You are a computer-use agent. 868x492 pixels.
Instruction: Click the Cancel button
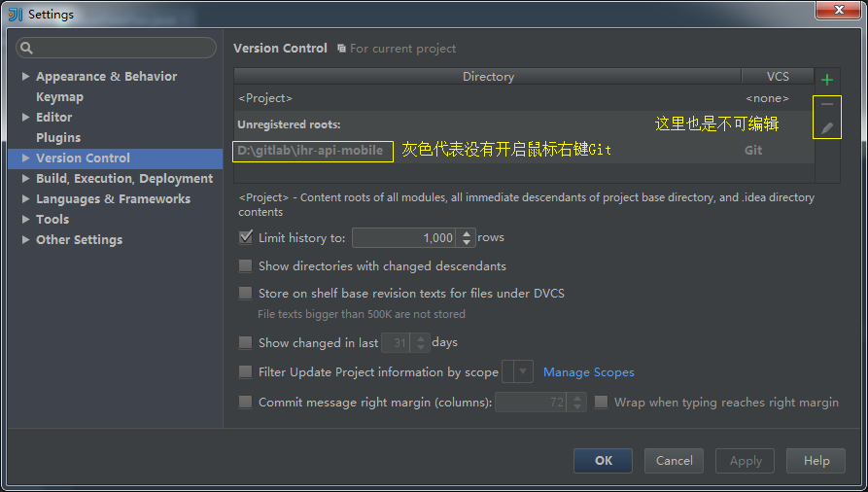point(674,461)
